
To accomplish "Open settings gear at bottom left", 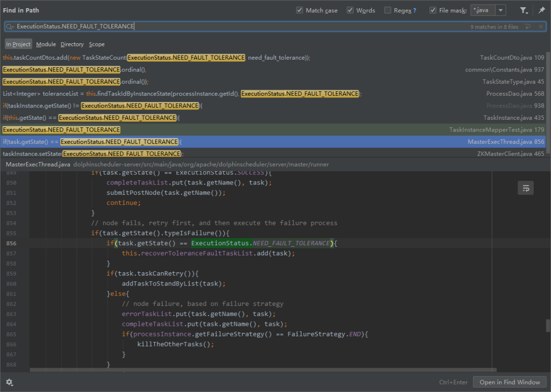I will tap(9, 382).
